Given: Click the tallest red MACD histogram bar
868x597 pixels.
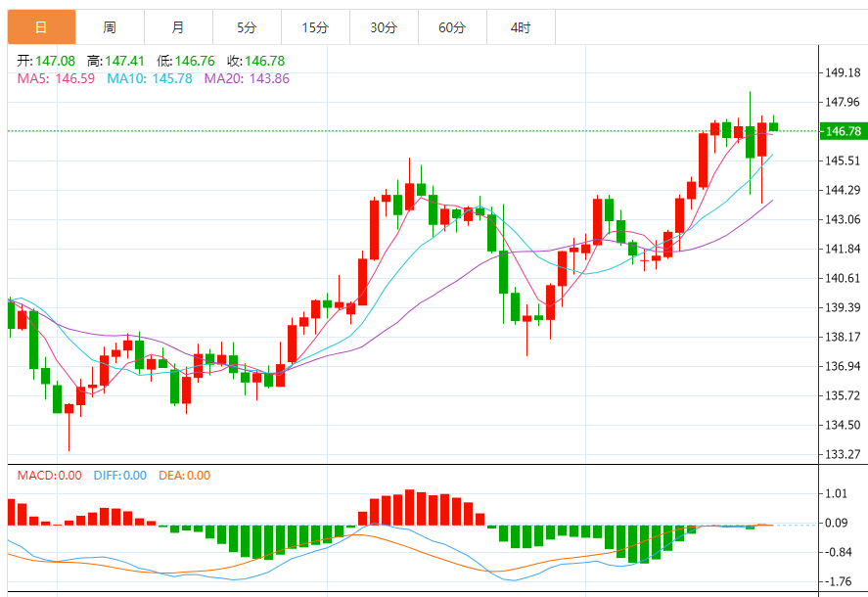Looking at the screenshot, I should pos(410,507).
